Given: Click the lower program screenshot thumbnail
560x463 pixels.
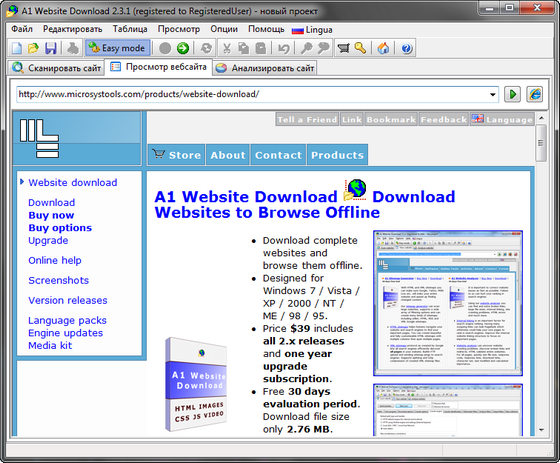Looking at the screenshot, I should coord(448,410).
